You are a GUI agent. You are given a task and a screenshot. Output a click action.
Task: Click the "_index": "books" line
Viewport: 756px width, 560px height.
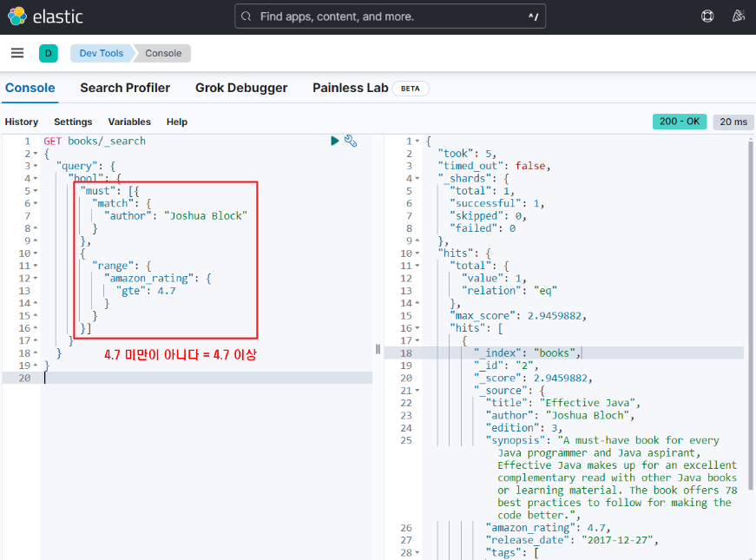[528, 353]
